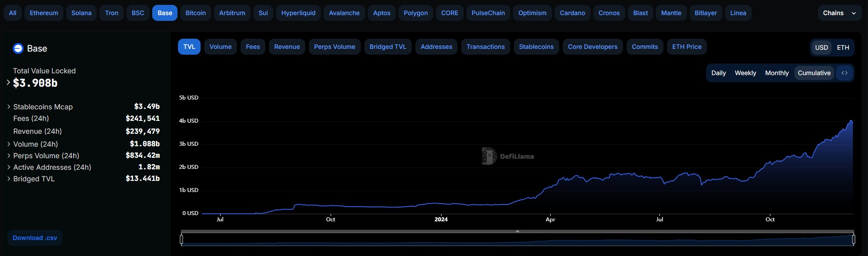Expand Perps Volume (24h) row

(x=9, y=156)
